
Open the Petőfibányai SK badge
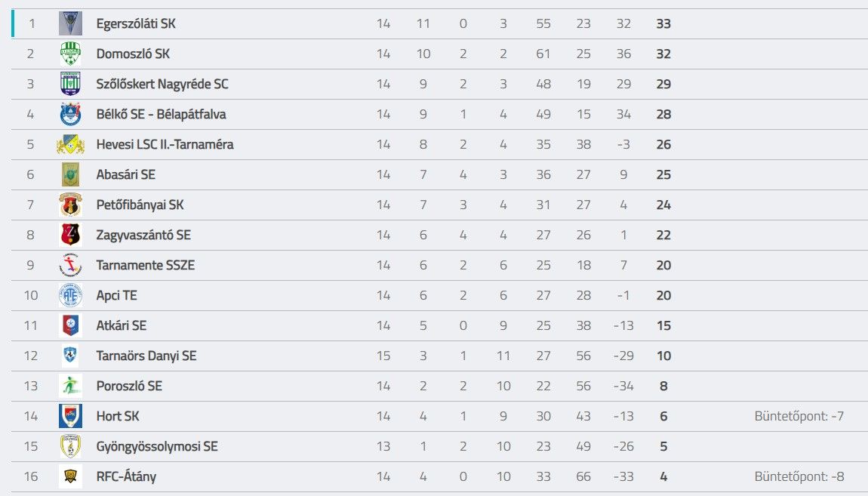click(x=70, y=205)
